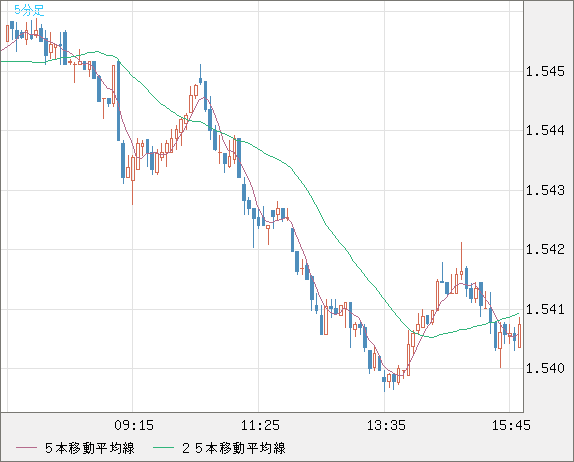The height and width of the screenshot is (462, 574).
Task: Click the tall blue candle before 09:15
Action: pyautogui.click(x=118, y=101)
